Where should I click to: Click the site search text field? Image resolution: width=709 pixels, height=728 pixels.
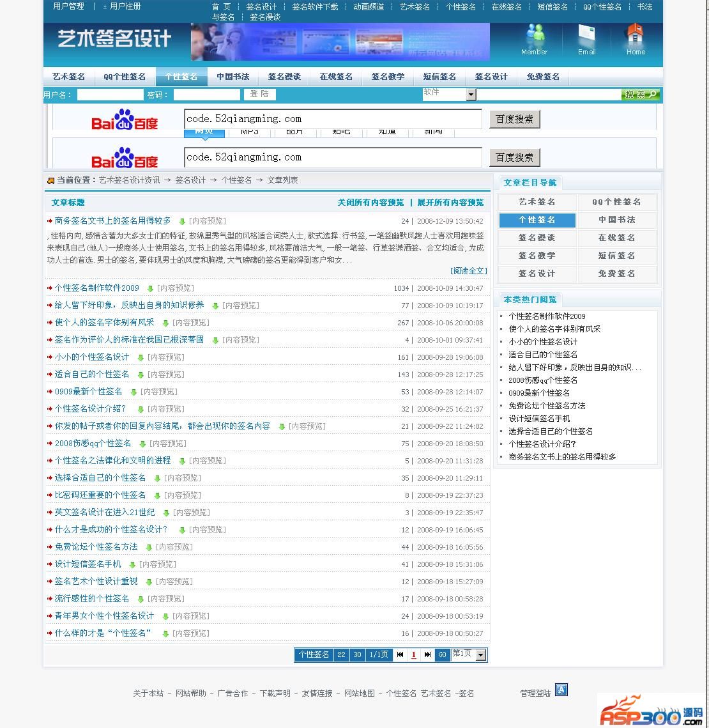[x=549, y=95]
